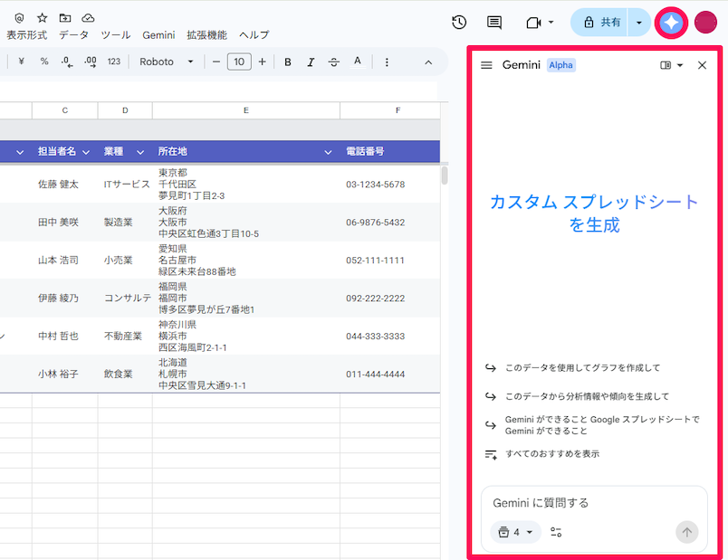The image size is (728, 560).
Task: Toggle strikethrough formatting
Action: point(334,62)
